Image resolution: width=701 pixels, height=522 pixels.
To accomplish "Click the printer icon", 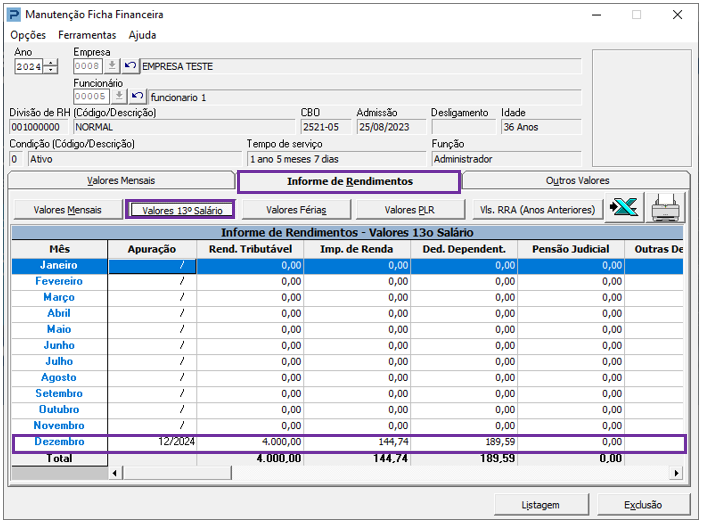I will point(666,209).
